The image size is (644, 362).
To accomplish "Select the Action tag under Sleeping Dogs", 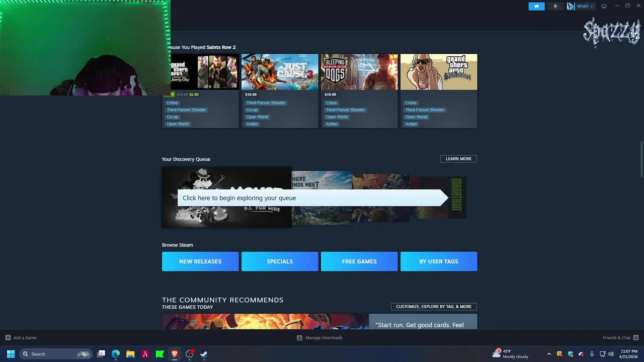I will (332, 124).
